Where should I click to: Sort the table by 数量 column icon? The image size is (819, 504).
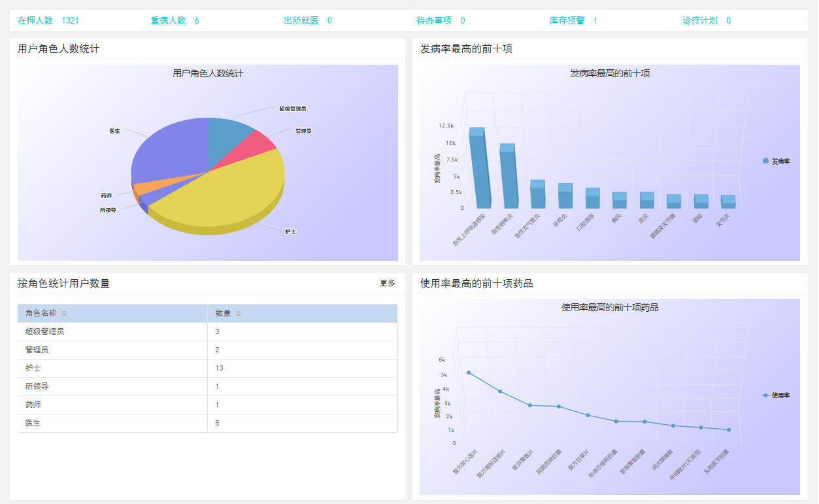coord(239,314)
